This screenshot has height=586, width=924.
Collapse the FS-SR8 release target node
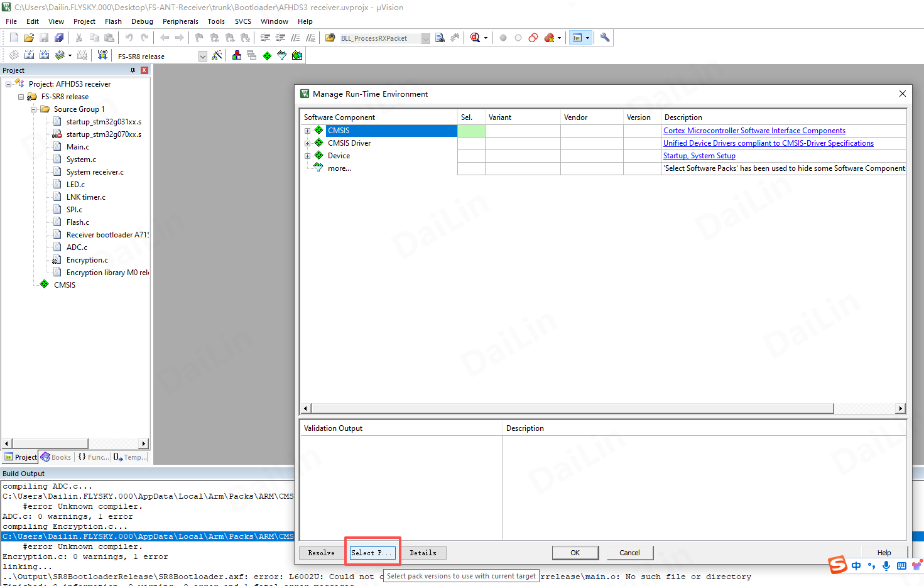pyautogui.click(x=21, y=97)
